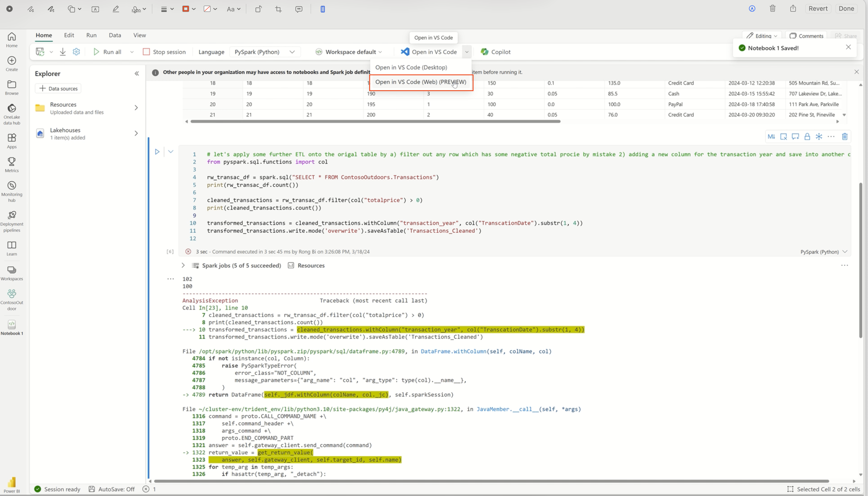Open Monitoring hub in left navigation
Screen dimensions: 868x496
12,192
